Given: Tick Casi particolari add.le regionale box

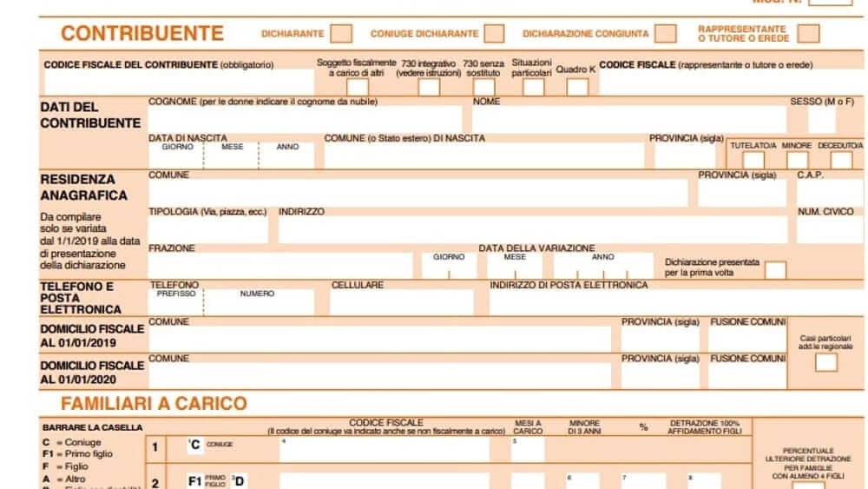Looking at the screenshot, I should click(826, 362).
